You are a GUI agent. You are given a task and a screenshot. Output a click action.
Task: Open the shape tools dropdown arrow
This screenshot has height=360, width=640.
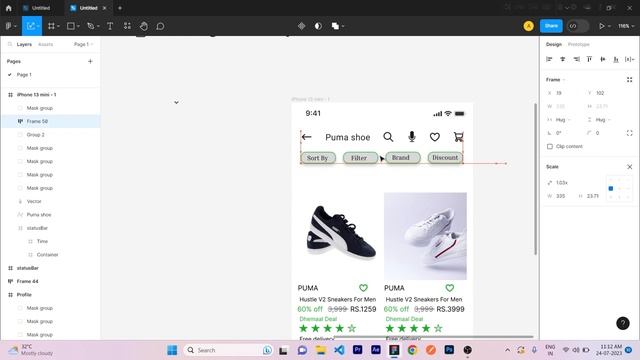click(x=78, y=26)
